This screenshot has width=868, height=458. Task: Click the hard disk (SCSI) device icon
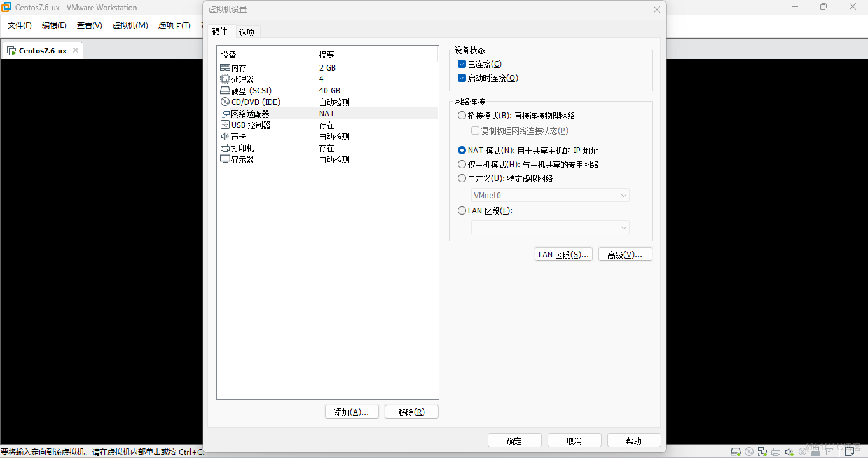(x=225, y=91)
